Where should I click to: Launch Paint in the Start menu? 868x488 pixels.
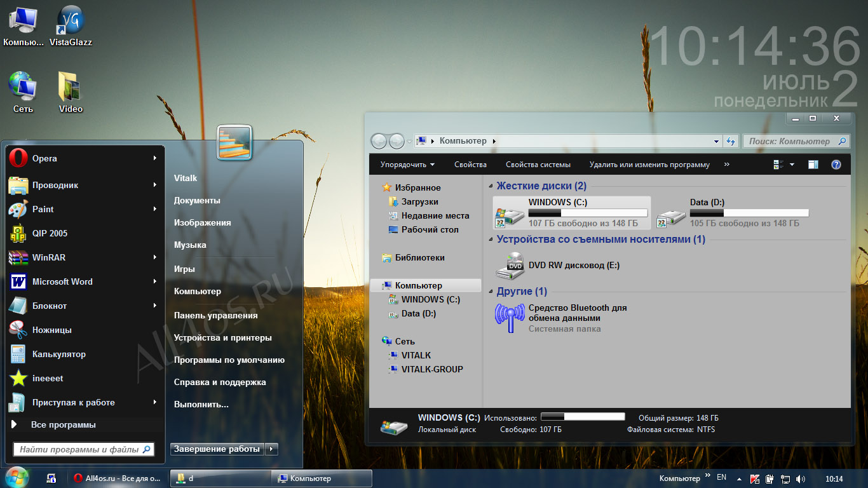pos(85,209)
